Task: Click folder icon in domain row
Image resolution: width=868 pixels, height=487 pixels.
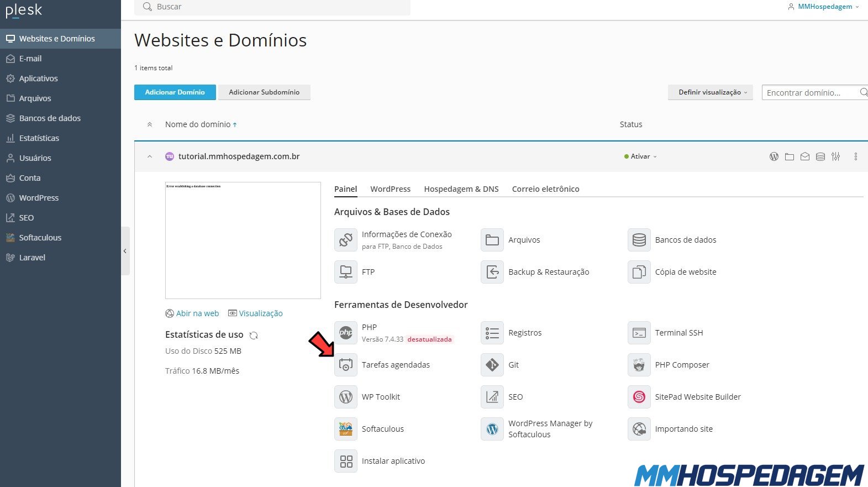Action: point(790,156)
